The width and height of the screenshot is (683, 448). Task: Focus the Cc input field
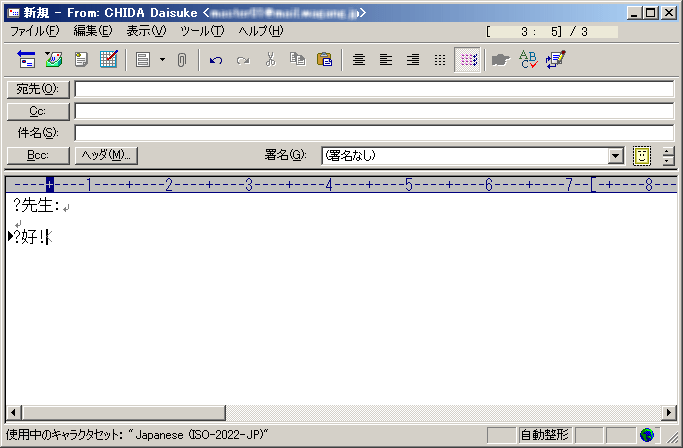(375, 111)
